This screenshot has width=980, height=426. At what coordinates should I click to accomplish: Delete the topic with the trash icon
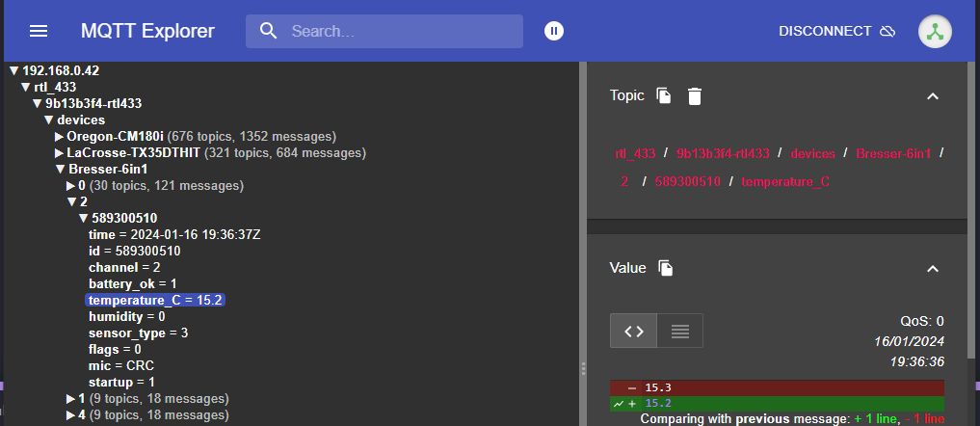(694, 95)
